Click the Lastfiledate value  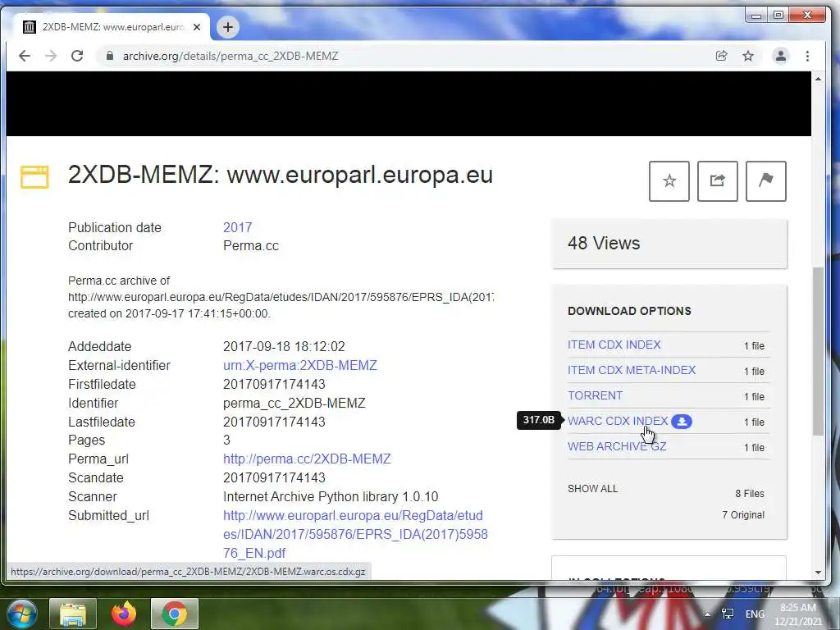[x=274, y=422]
